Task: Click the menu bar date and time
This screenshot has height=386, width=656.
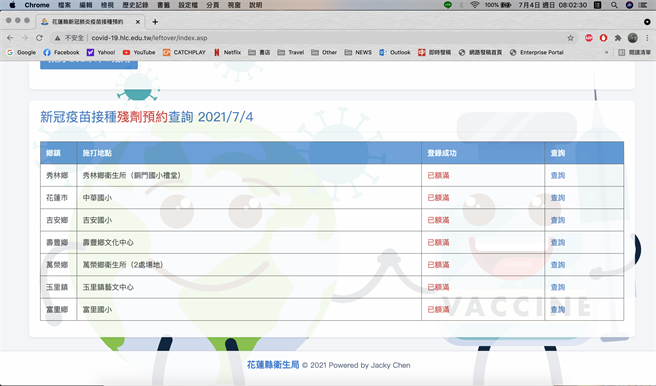Action: [553, 5]
